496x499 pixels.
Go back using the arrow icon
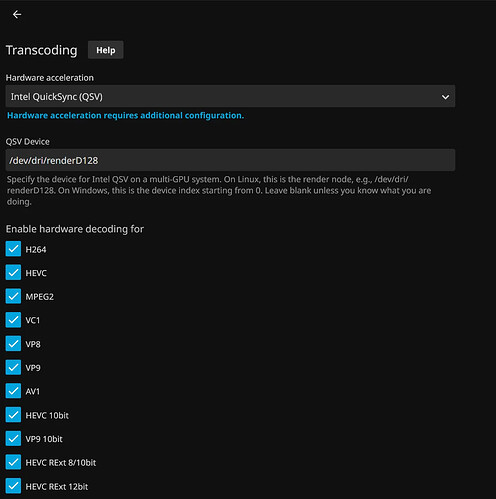coord(17,14)
